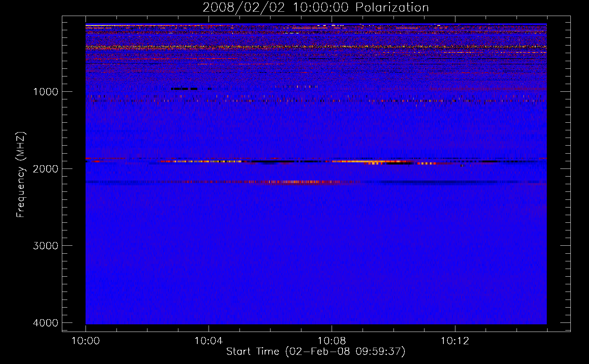Click the 10:08 time tick label
Image resolution: width=589 pixels, height=364 pixels.
click(332, 341)
